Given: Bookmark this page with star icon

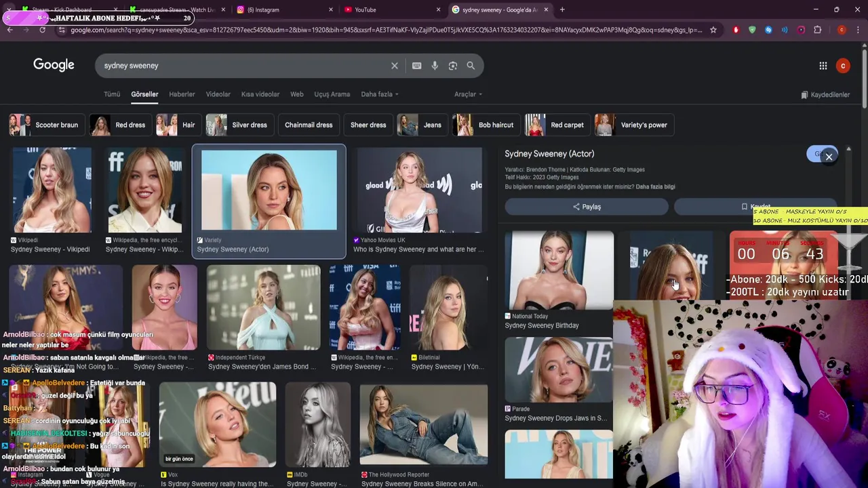Looking at the screenshot, I should (713, 30).
